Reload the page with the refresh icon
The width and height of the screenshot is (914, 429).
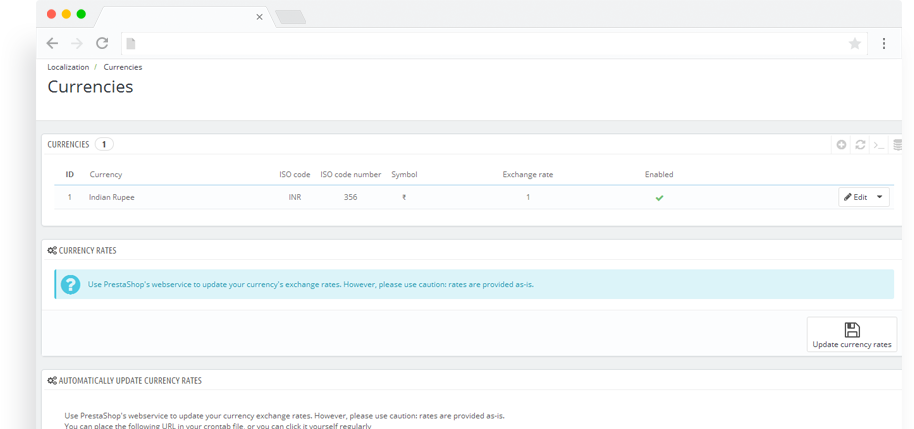tap(102, 43)
